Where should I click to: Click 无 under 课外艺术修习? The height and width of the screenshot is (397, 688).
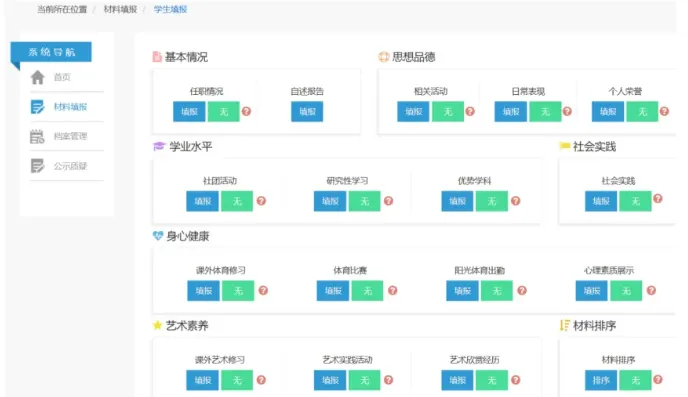(237, 380)
